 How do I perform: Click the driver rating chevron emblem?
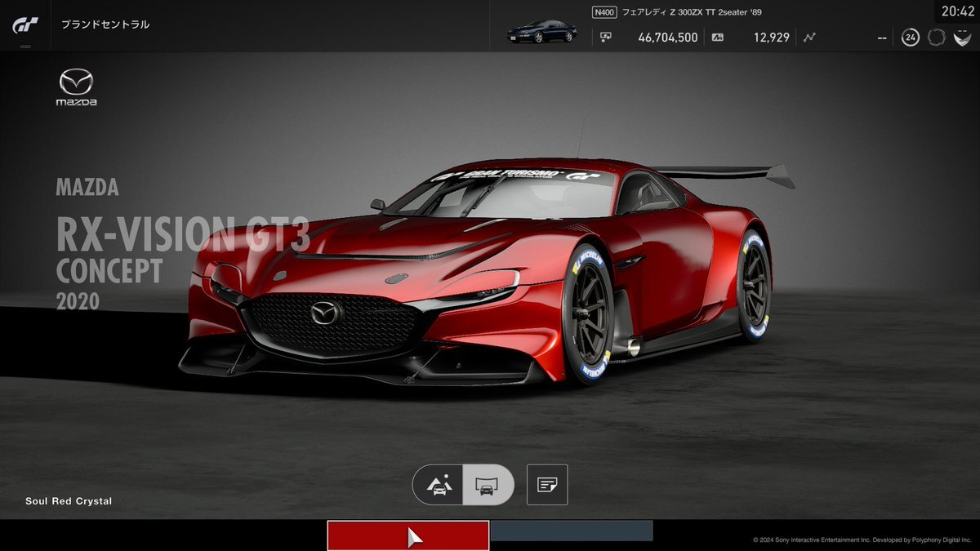coord(961,37)
